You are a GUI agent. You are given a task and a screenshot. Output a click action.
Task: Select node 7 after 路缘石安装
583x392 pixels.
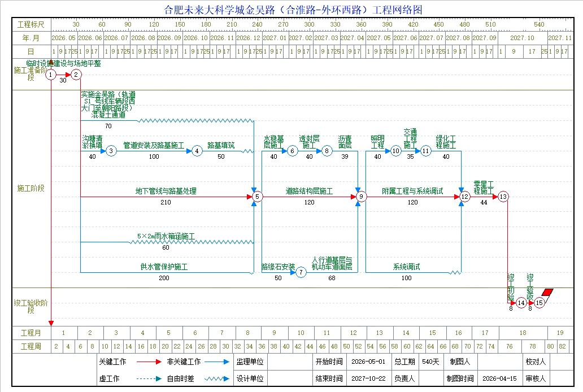point(301,273)
